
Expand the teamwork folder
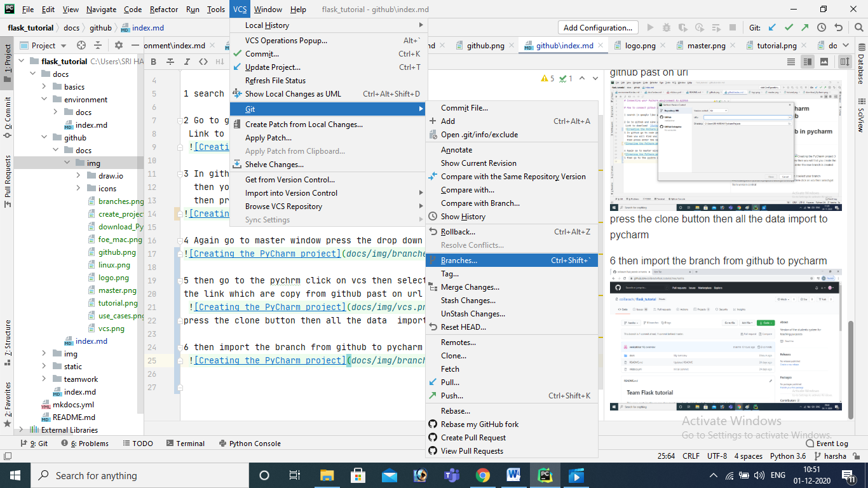click(44, 379)
